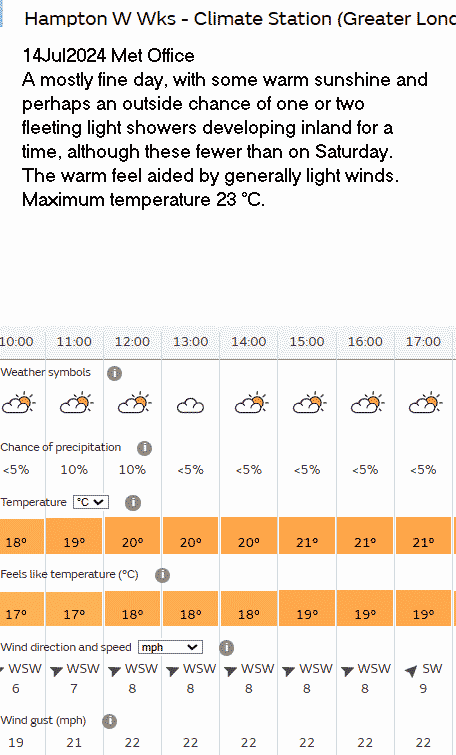Select the 11:00 hour column header
456x755 pixels.
(74, 342)
